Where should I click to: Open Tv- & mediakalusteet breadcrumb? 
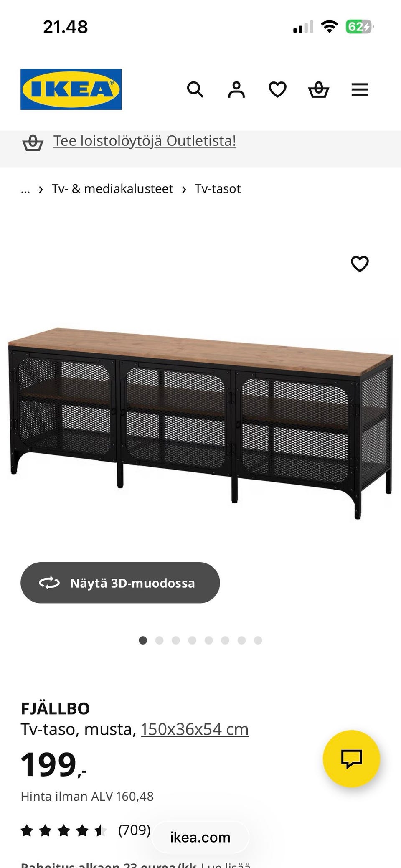click(x=112, y=189)
